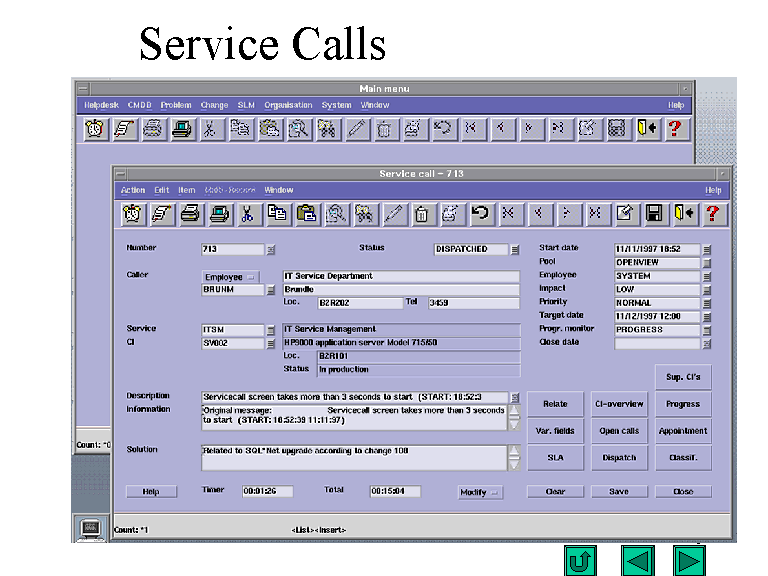Click the alarm clock icon in Service call toolbar

pos(133,213)
